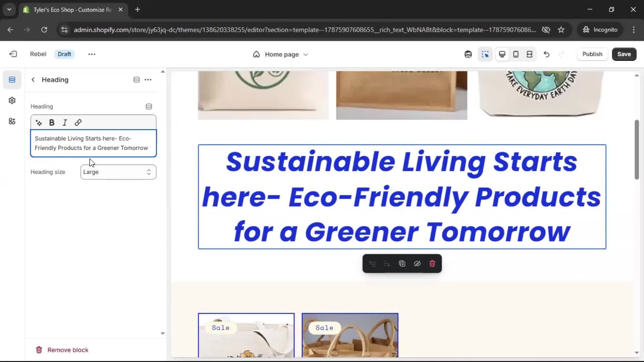This screenshot has height=362, width=644.
Task: Hide the block with eye-slash icon
Action: [417, 264]
